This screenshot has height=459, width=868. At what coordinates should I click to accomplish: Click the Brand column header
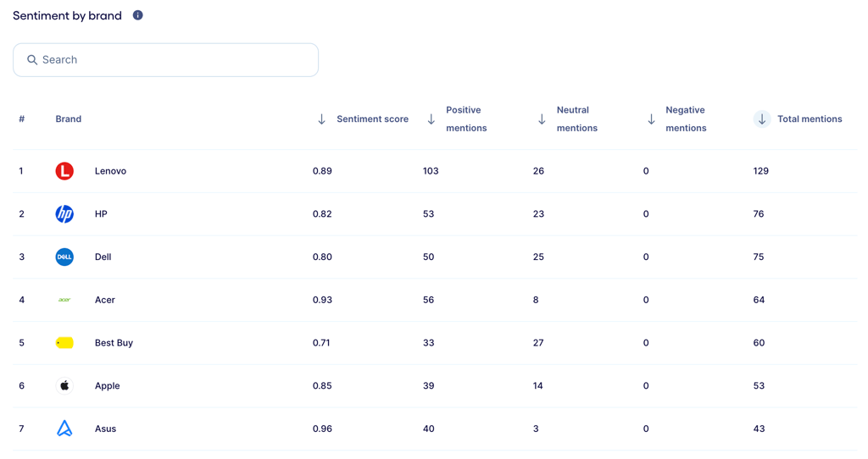[69, 119]
